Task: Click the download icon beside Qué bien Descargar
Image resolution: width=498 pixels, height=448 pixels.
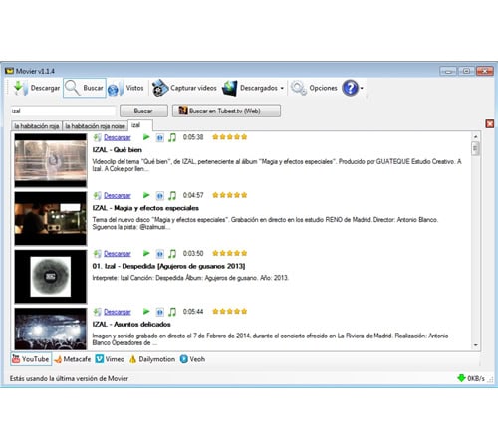Action: (x=97, y=137)
